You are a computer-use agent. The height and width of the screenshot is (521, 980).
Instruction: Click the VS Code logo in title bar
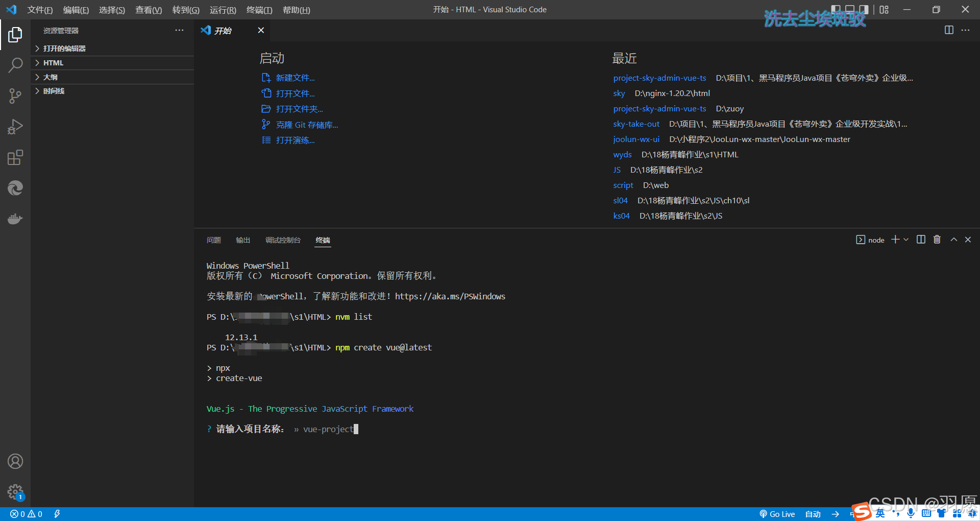pos(11,10)
